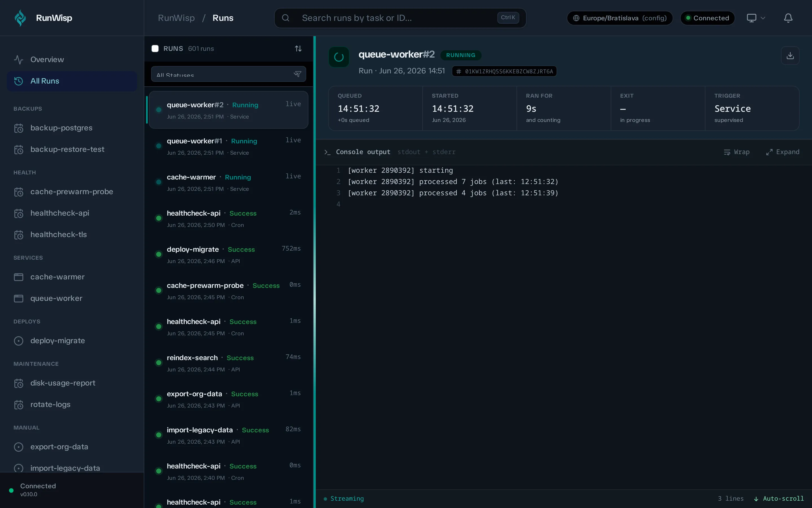Open import-legacy-data 82ms run
The height and width of the screenshot is (508, 812).
228,435
